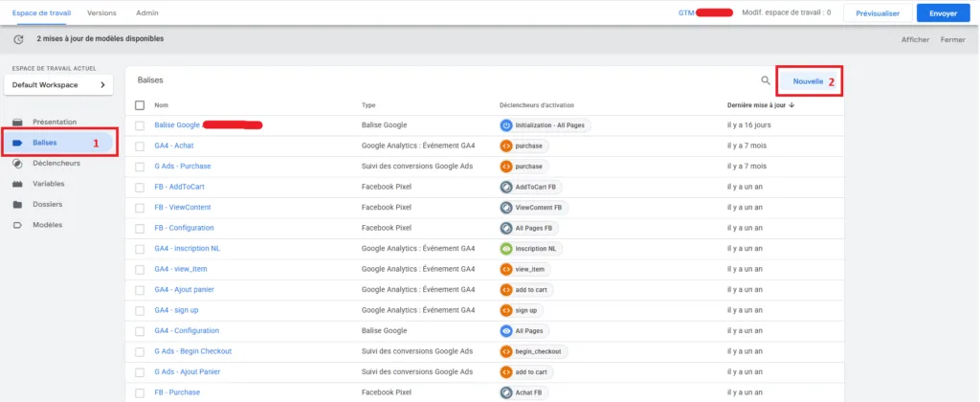
Task: Click the AddToCart FB trigger chip
Action: [x=530, y=187]
